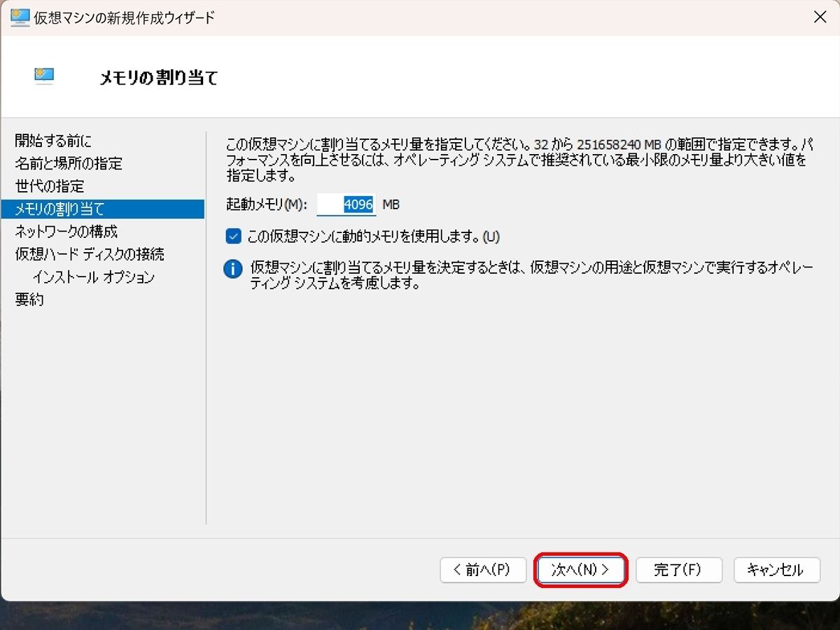
Task: Go to the 要約 step
Action: [29, 300]
